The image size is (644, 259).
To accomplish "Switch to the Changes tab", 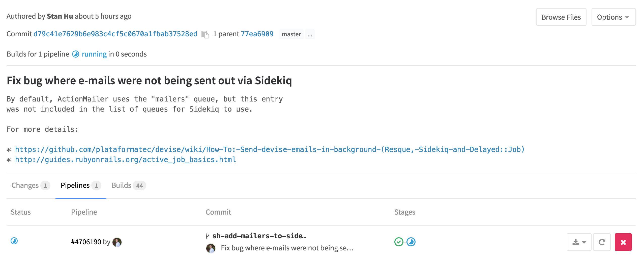I will (25, 185).
